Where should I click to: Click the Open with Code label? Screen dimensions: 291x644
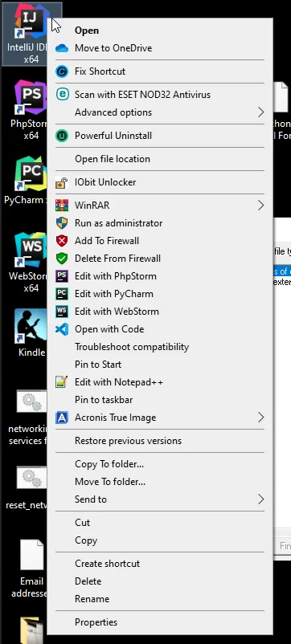[x=109, y=329]
